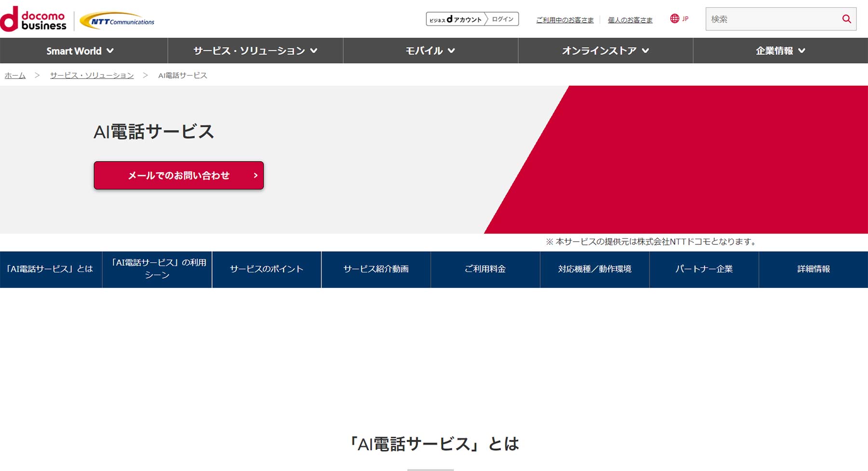Jump to 対応機種／動作環境 tab
The width and height of the screenshot is (868, 471).
tap(595, 269)
